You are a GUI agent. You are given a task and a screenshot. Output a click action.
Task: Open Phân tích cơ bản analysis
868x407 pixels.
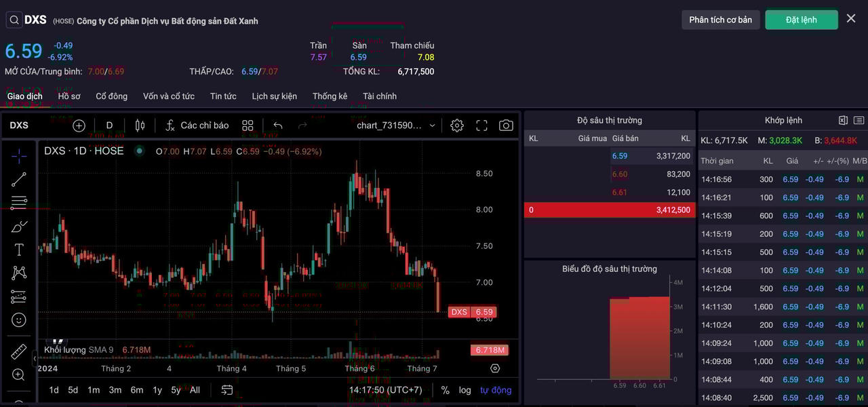720,20
